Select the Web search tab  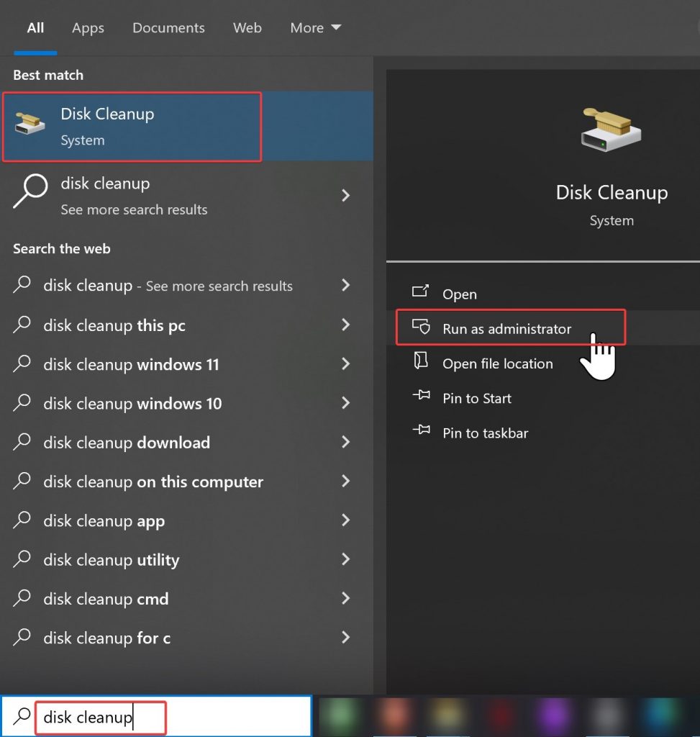pos(247,28)
